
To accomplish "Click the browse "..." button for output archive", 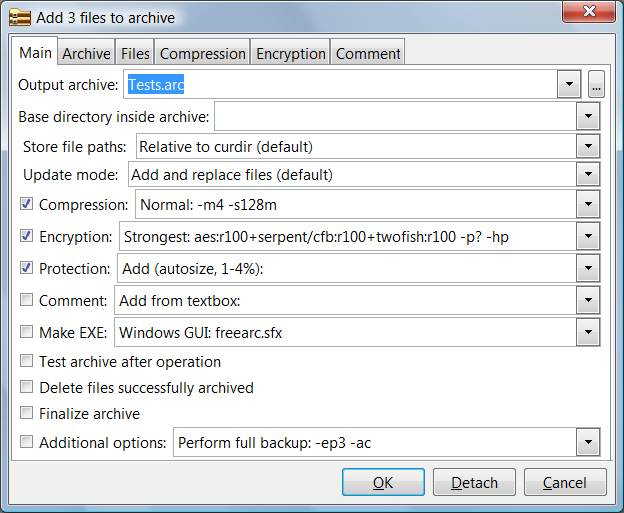I will [x=596, y=85].
